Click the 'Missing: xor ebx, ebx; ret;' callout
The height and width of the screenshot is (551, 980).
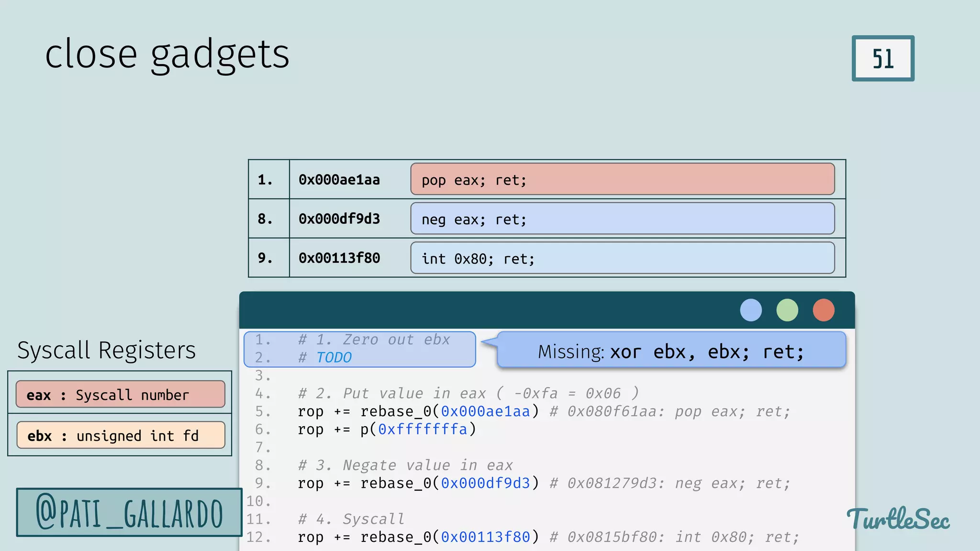[x=671, y=351]
